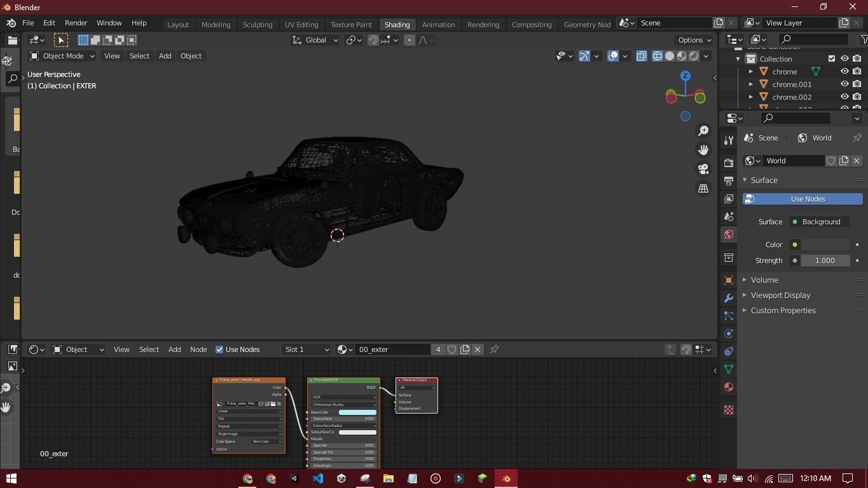
Task: Open the Slot 1 material slot dropdown
Action: (306, 349)
